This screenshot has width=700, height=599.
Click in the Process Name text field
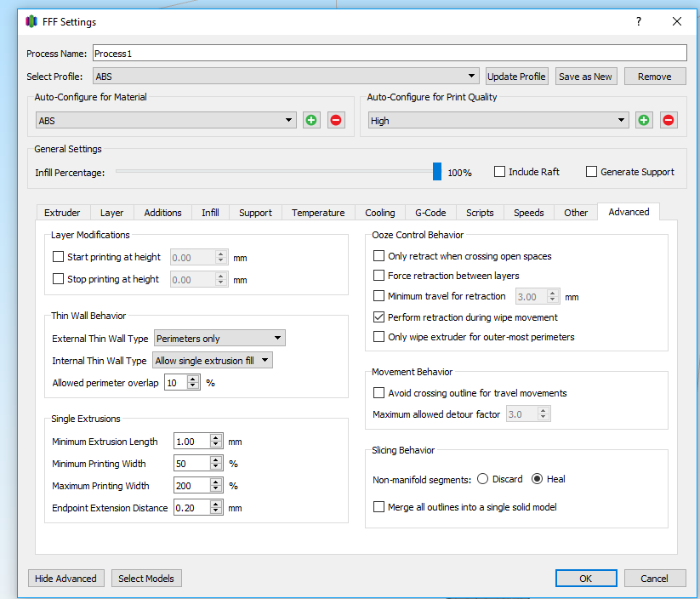(x=390, y=53)
